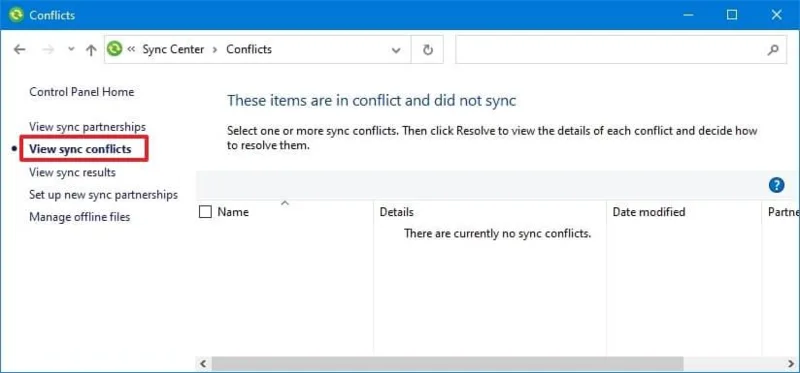Click the Forward navigation arrow
The image size is (800, 373).
coord(48,49)
